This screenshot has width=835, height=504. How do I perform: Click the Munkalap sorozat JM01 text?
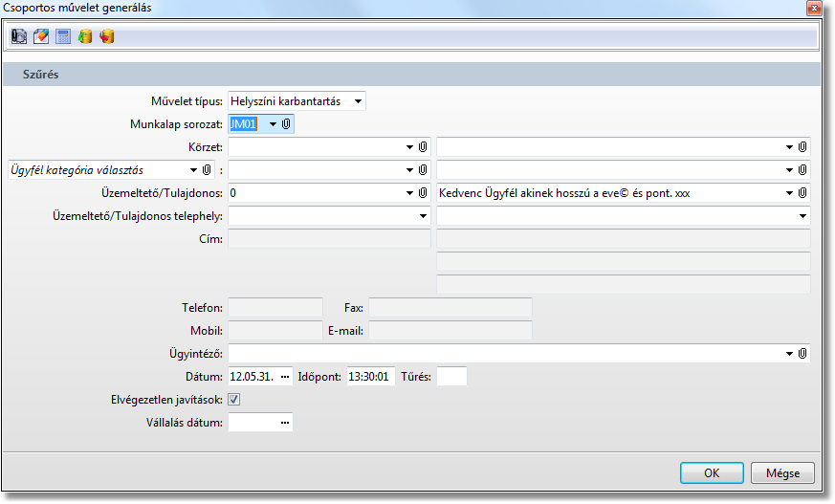[243, 124]
